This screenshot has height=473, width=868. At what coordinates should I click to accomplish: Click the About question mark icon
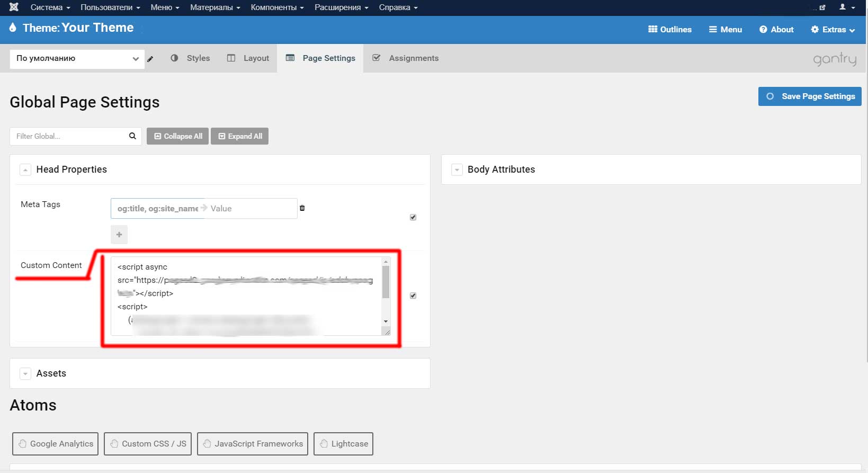[x=763, y=30]
